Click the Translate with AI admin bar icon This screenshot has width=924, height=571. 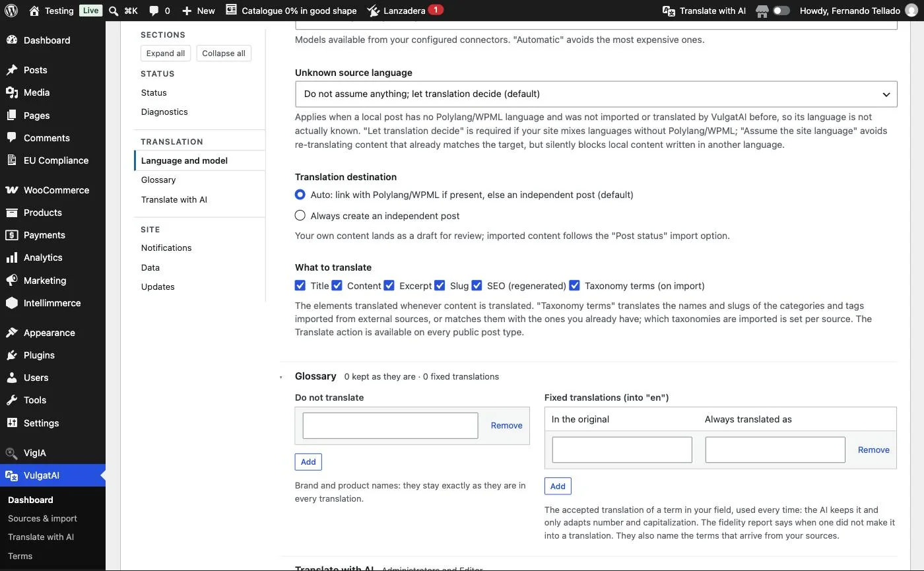point(669,11)
